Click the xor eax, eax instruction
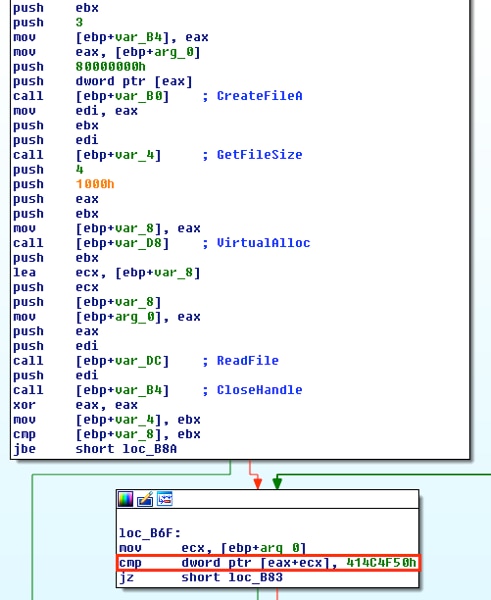The image size is (491, 600). point(75,405)
